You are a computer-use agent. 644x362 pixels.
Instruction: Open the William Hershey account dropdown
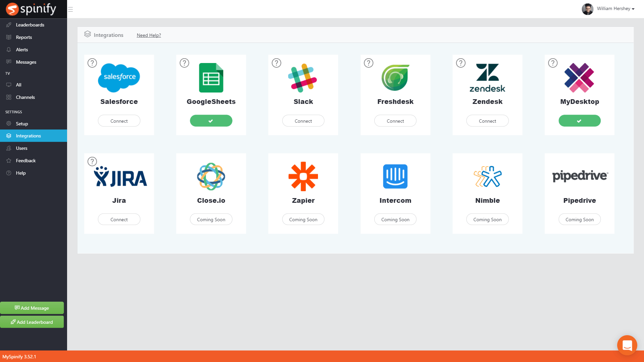[615, 9]
